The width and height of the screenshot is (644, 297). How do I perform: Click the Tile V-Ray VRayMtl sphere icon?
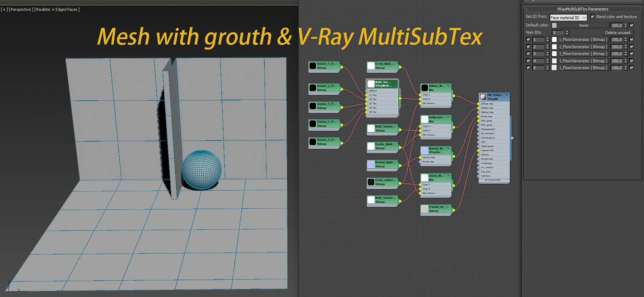pyautogui.click(x=483, y=97)
